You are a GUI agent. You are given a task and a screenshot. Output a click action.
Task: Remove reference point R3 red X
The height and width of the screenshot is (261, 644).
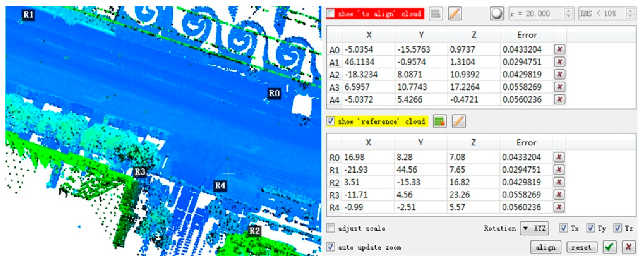pos(559,195)
